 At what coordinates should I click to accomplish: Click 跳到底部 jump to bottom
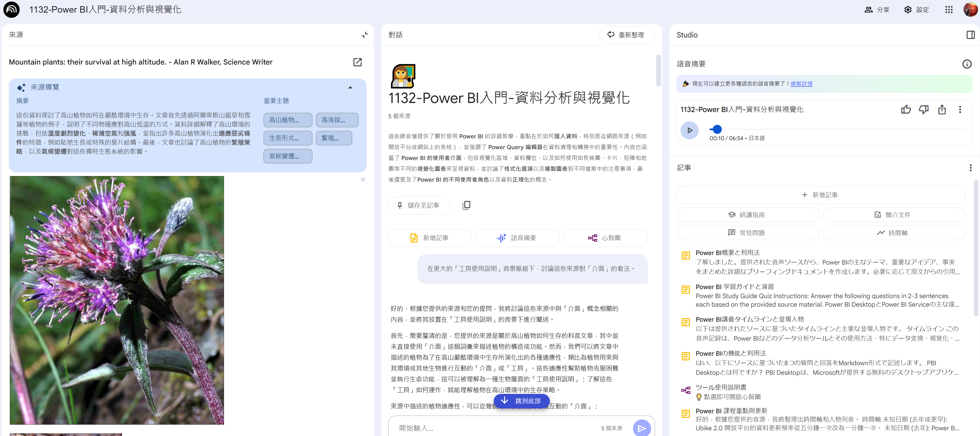tap(521, 401)
